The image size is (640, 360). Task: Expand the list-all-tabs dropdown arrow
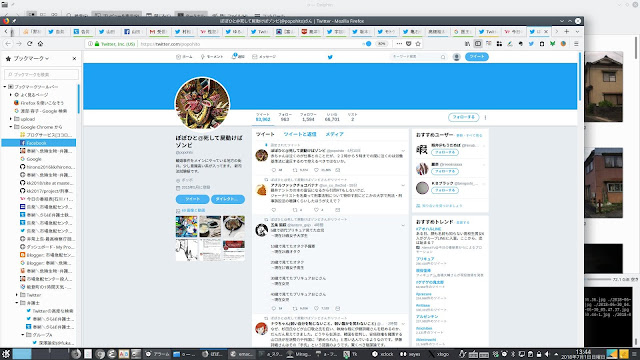pyautogui.click(x=577, y=31)
